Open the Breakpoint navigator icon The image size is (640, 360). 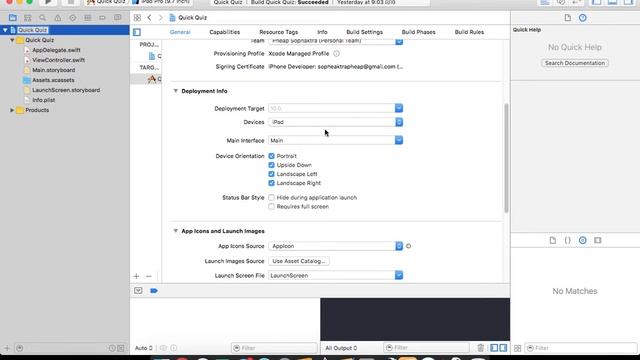pyautogui.click(x=102, y=18)
